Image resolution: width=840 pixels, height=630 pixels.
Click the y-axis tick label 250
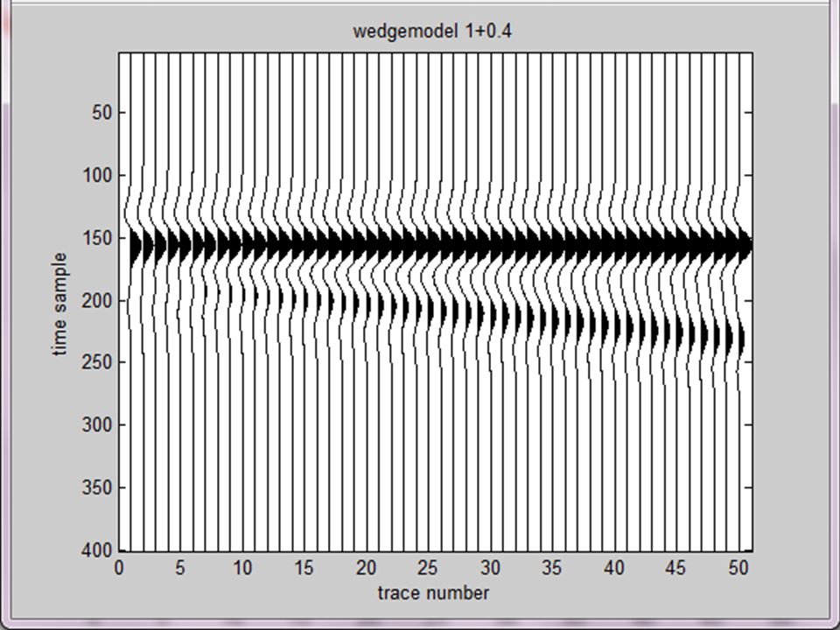tap(97, 362)
